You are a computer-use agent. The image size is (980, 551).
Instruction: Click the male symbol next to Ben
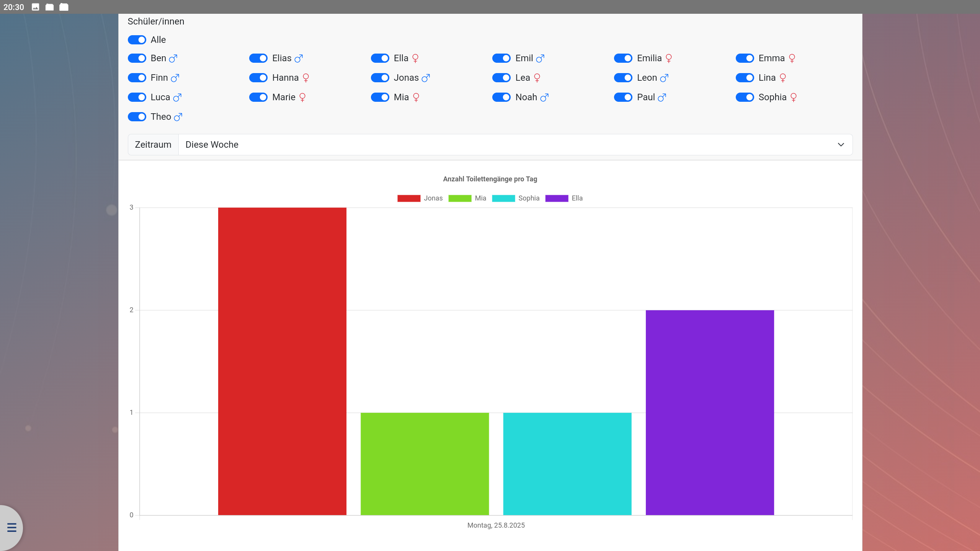pos(173,59)
